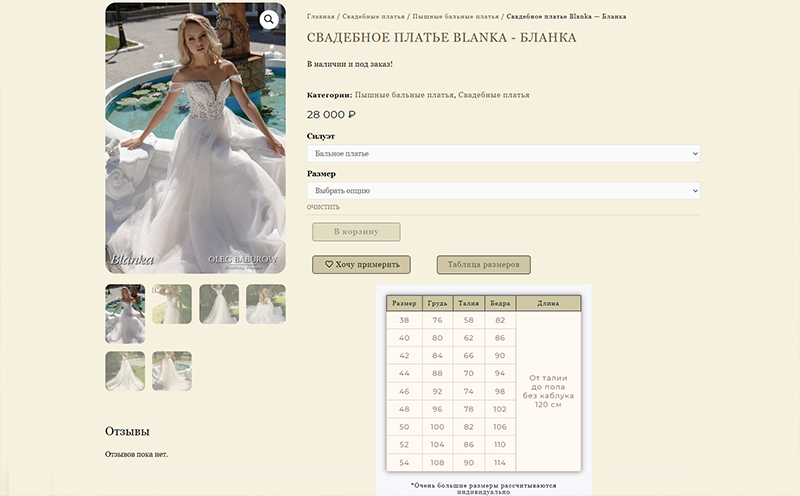Select first thumbnail of dress by fountain
The width and height of the screenshot is (800, 496).
tap(125, 314)
